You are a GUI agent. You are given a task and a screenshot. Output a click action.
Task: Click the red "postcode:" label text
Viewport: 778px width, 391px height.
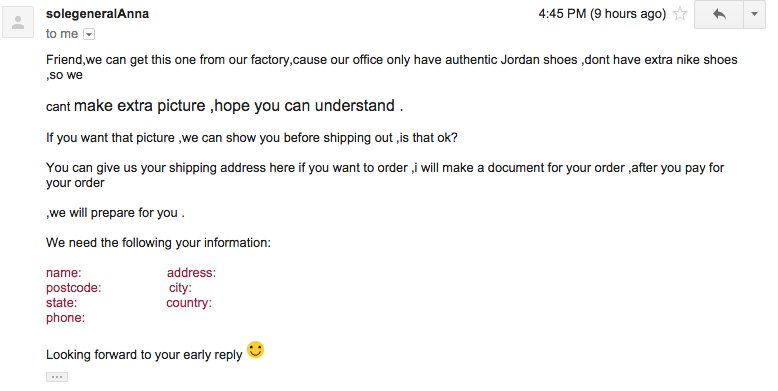click(x=73, y=288)
